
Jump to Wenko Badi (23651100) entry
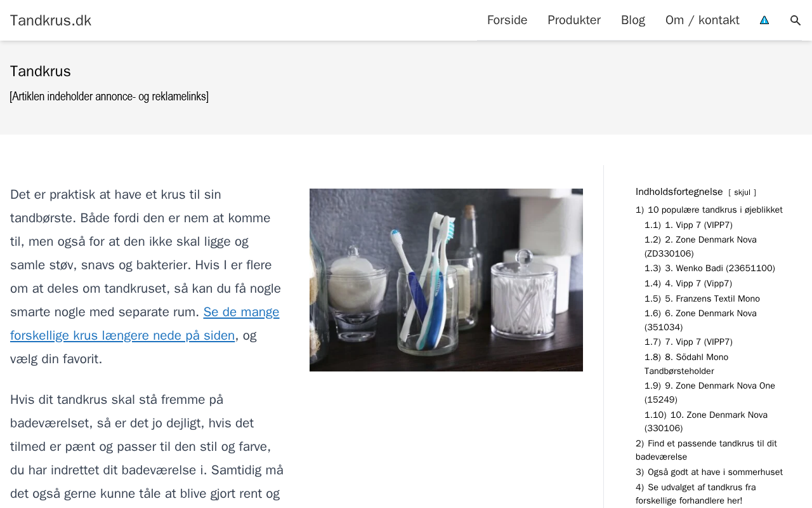pos(710,269)
